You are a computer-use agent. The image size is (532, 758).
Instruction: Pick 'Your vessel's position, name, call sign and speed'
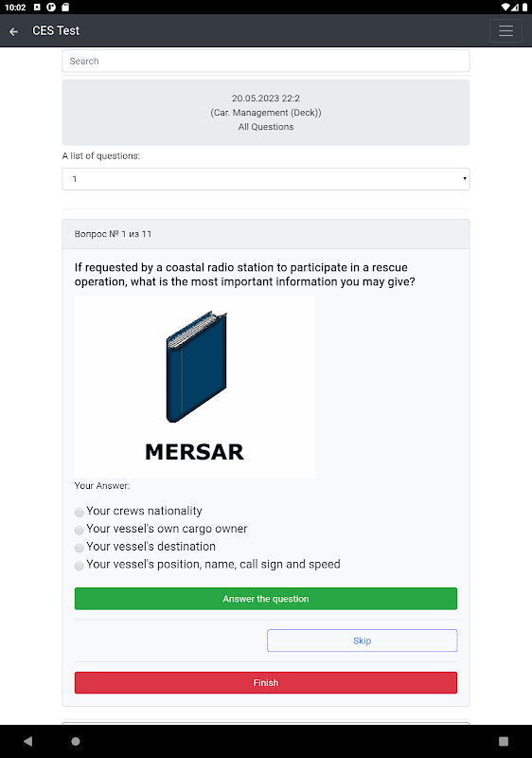pos(80,565)
